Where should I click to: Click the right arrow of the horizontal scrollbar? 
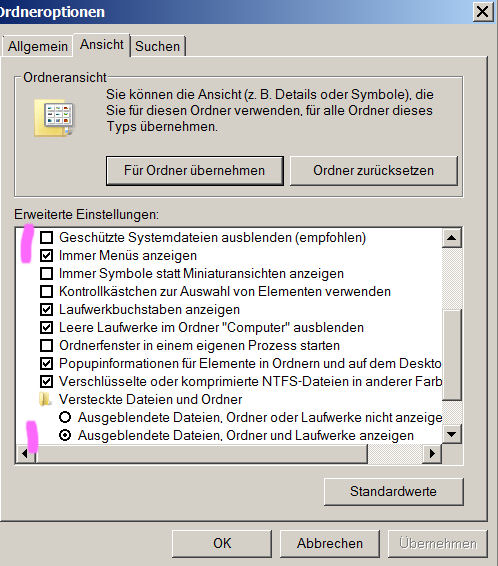pyautogui.click(x=432, y=454)
